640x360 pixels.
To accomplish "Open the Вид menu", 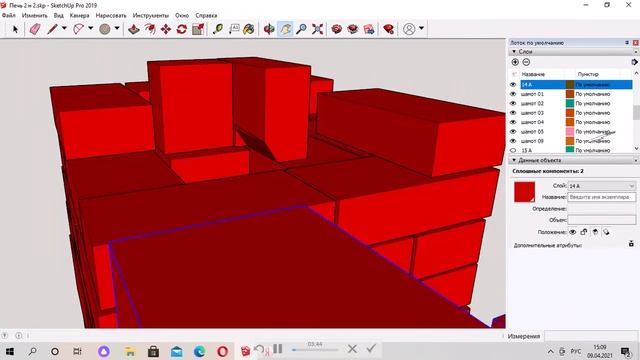I will pyautogui.click(x=59, y=16).
